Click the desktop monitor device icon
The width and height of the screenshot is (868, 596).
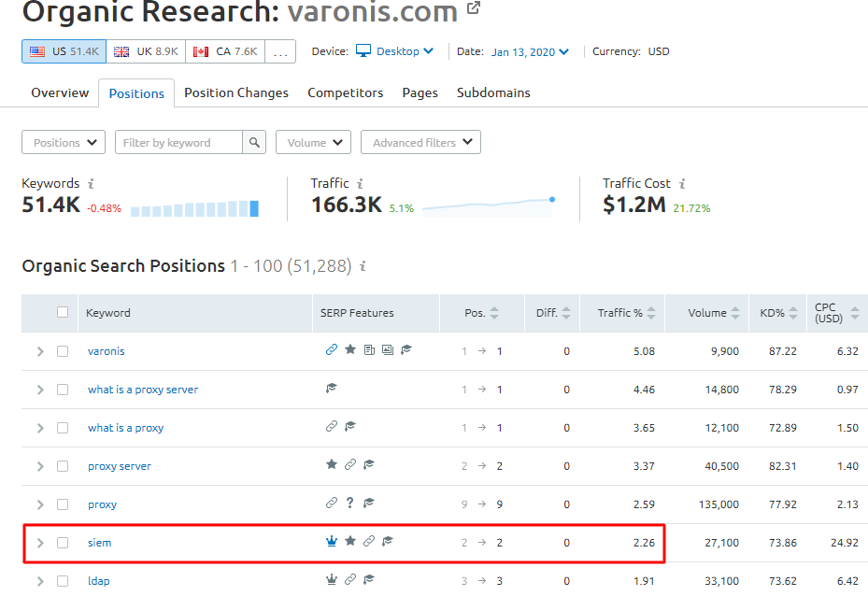click(x=363, y=50)
